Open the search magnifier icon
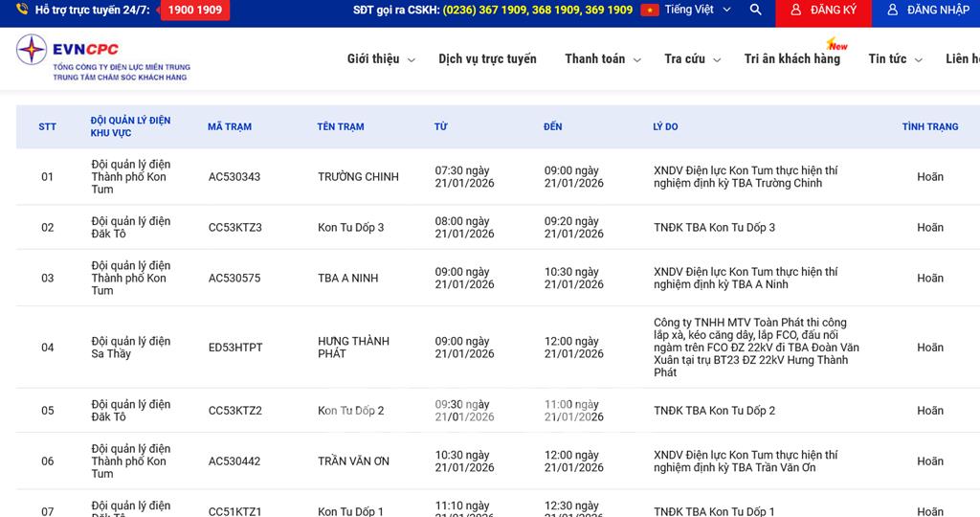 click(756, 10)
